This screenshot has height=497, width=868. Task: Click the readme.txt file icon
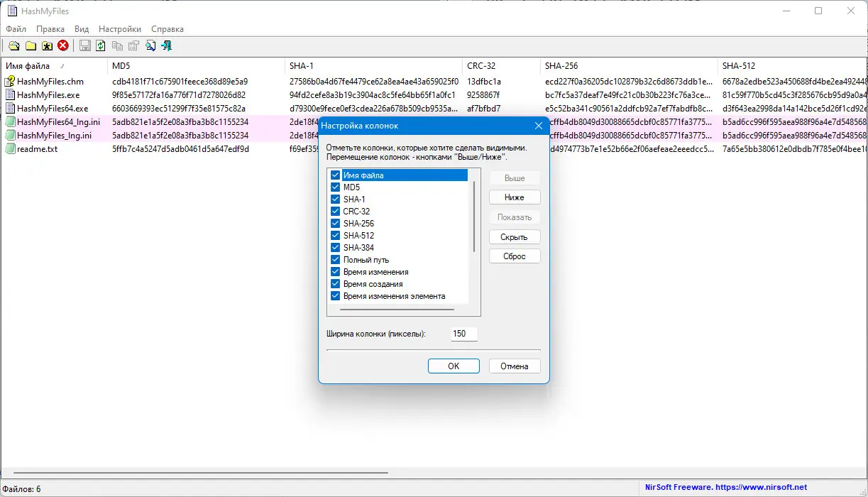click(x=10, y=149)
